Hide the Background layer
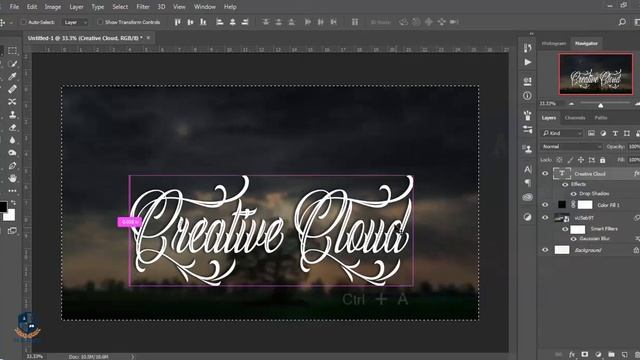The width and height of the screenshot is (640, 360). [545, 250]
